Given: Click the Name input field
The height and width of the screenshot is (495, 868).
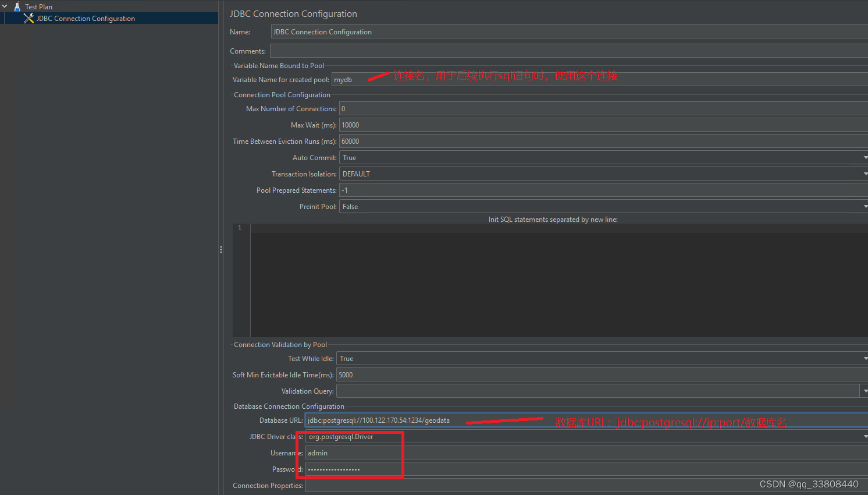Looking at the screenshot, I should 569,32.
